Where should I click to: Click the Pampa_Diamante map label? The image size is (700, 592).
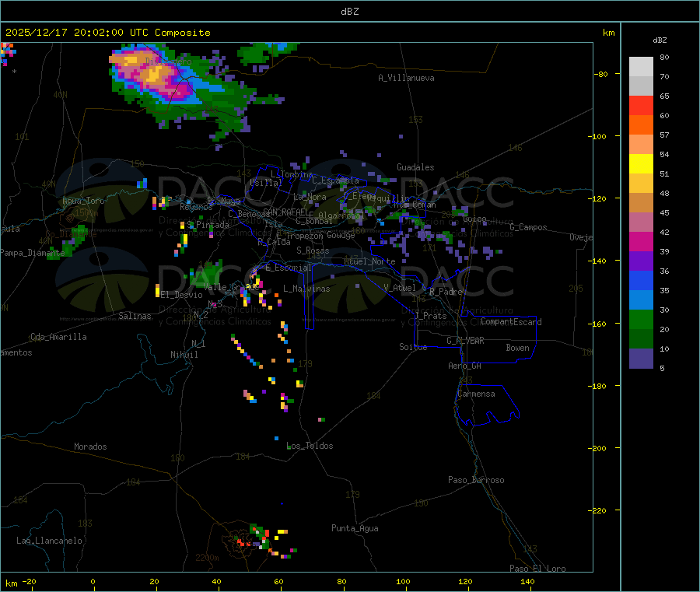[32, 253]
